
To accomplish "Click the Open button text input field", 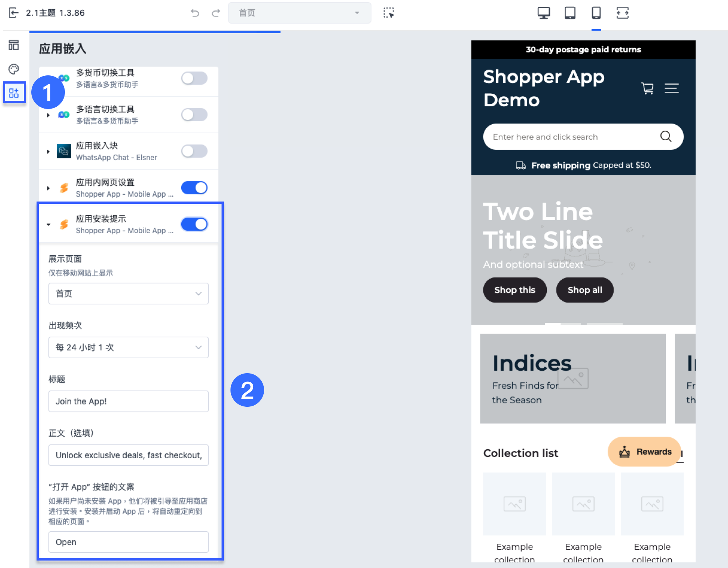I will point(129,542).
